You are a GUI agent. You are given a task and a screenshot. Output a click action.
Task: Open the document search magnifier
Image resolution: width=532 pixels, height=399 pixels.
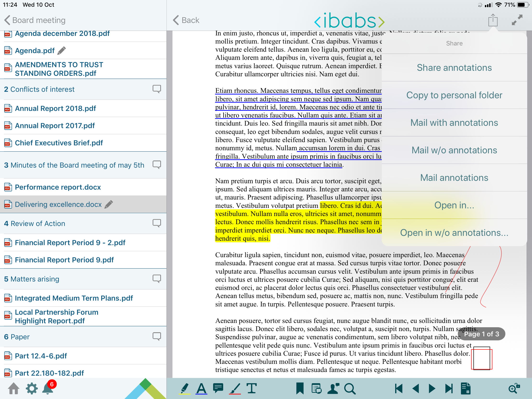(350, 388)
